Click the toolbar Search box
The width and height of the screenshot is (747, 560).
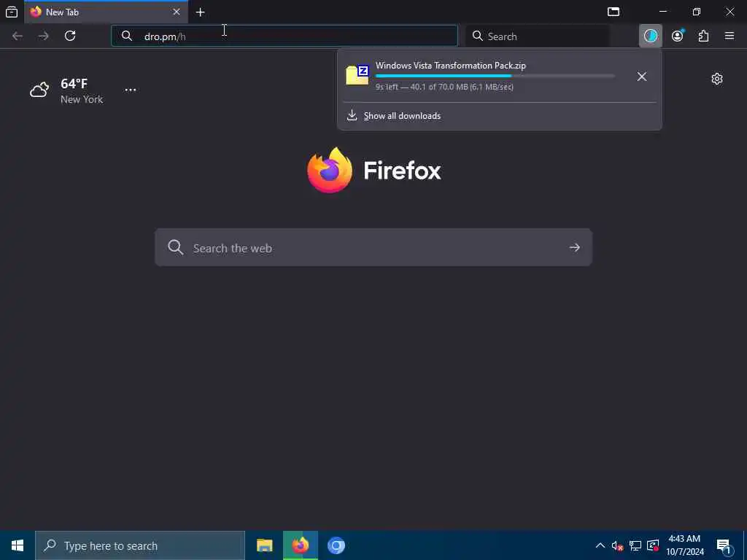click(538, 36)
